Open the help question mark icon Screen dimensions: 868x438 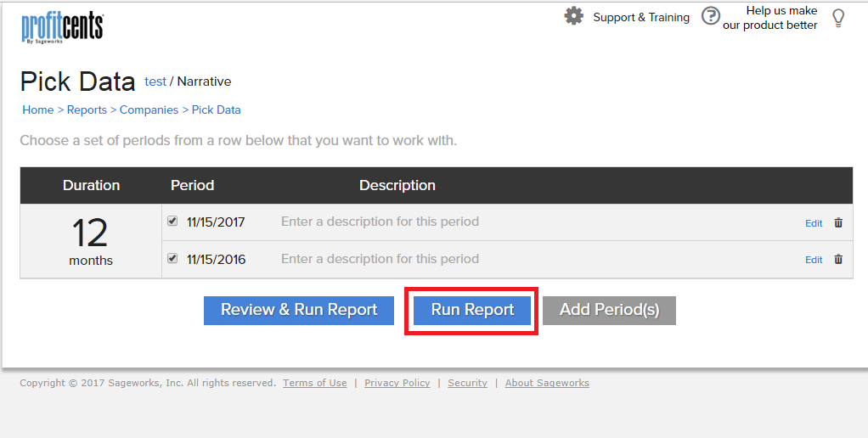click(711, 16)
